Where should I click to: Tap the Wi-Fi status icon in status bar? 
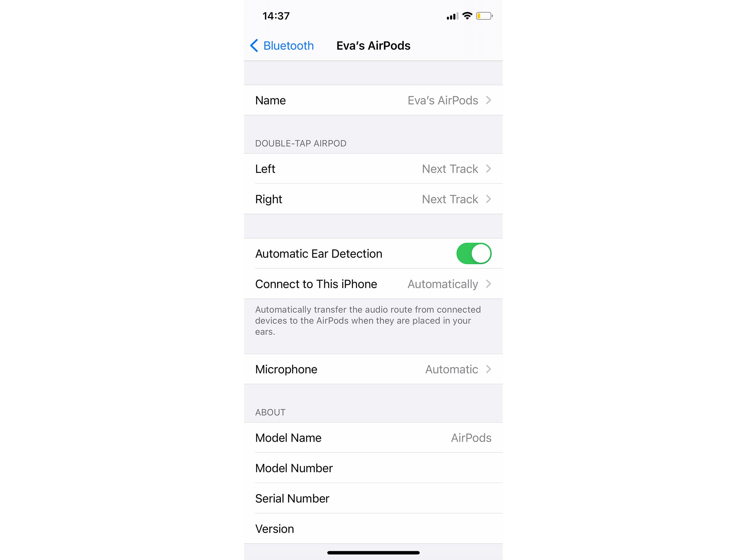(468, 16)
